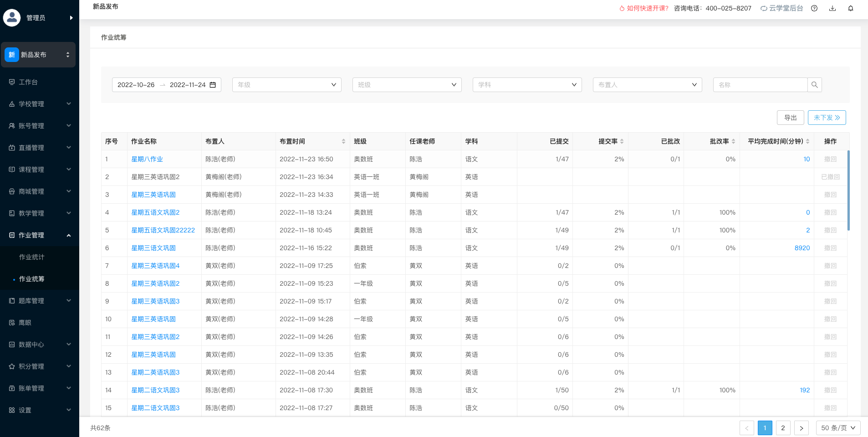Open the 学科 dropdown filter
The image size is (868, 437).
point(527,85)
